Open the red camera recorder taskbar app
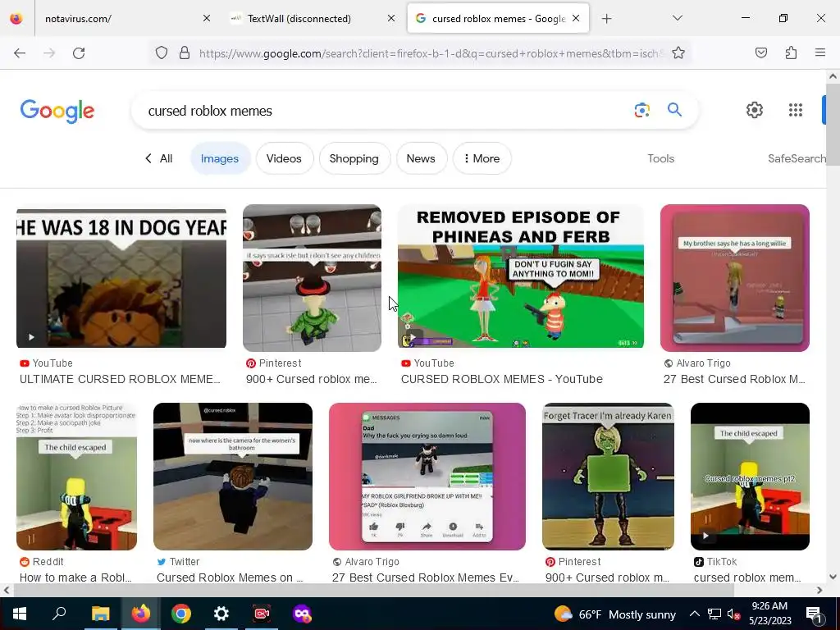The height and width of the screenshot is (630, 840). 262,614
